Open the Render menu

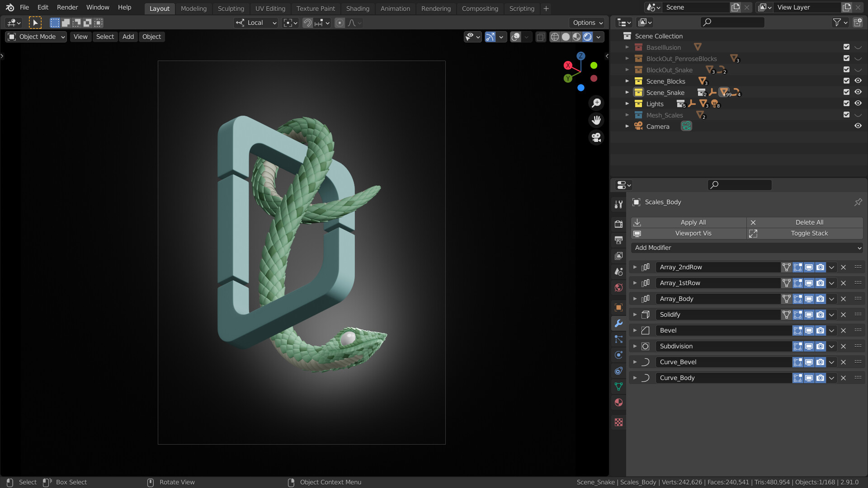tap(67, 8)
